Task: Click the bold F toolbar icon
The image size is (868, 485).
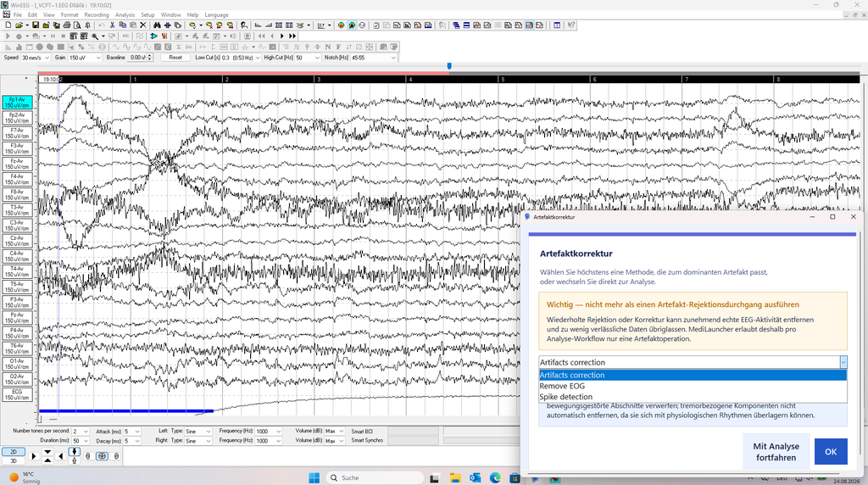Action: point(338,47)
